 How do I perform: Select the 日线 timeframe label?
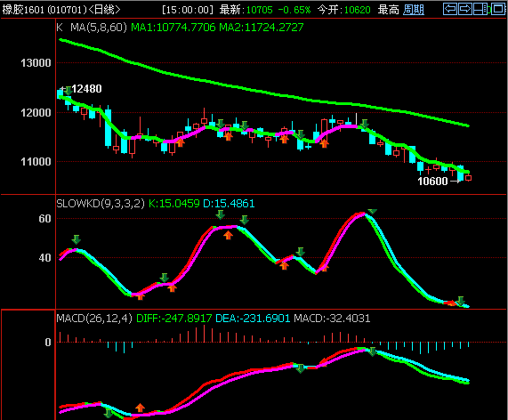104,10
